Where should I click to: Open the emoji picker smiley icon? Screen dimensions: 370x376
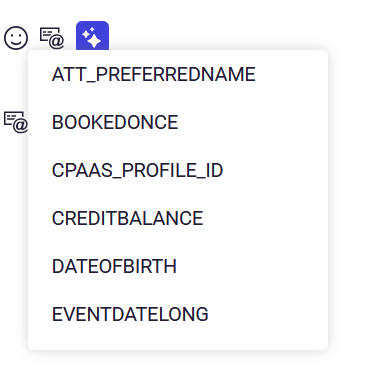click(16, 38)
